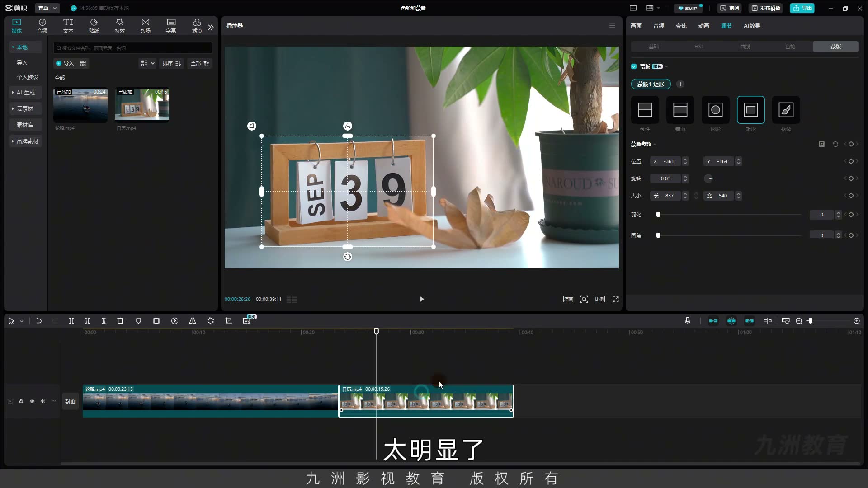Select the 轮船.mp4 media thumbnail

(x=80, y=105)
